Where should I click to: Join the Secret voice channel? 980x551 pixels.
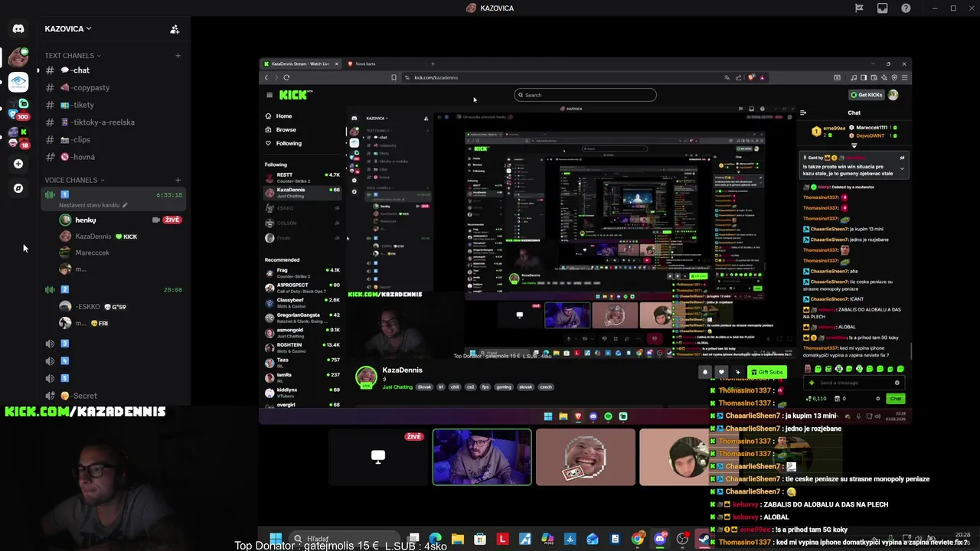tap(114, 396)
